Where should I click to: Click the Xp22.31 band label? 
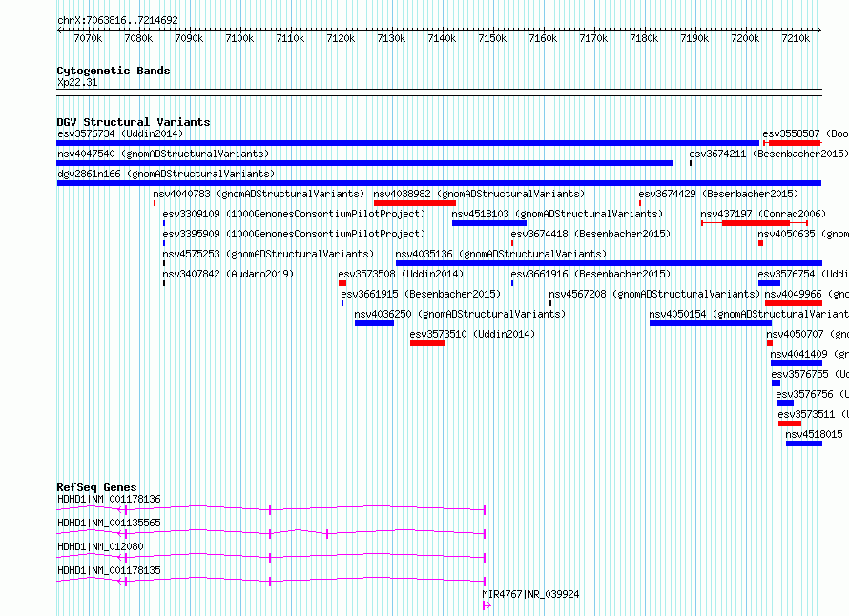point(77,82)
